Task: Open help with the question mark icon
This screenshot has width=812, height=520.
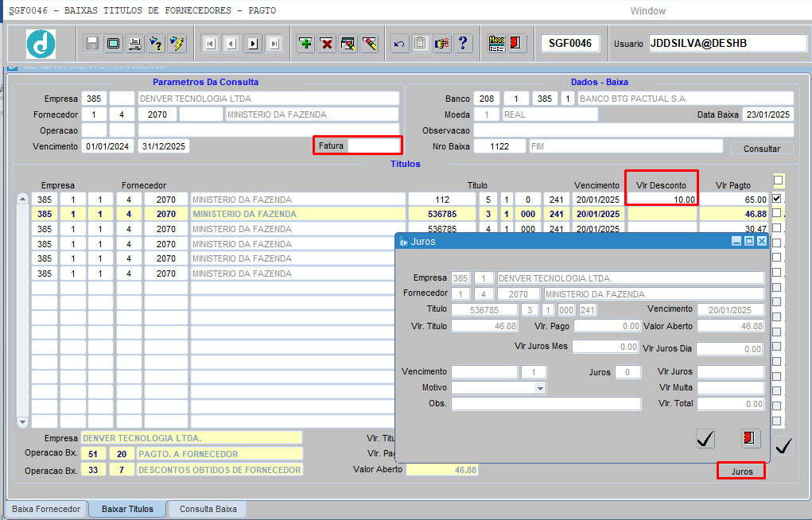Action: point(463,44)
